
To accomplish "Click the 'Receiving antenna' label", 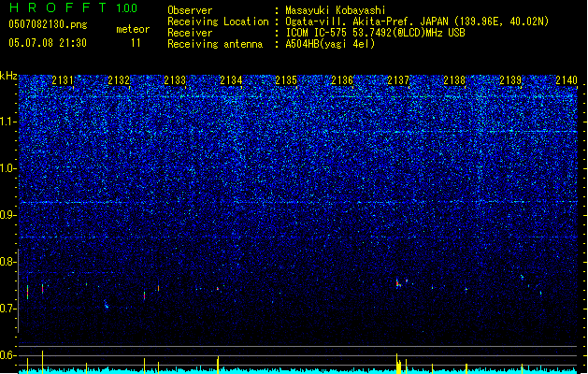I will point(215,44).
